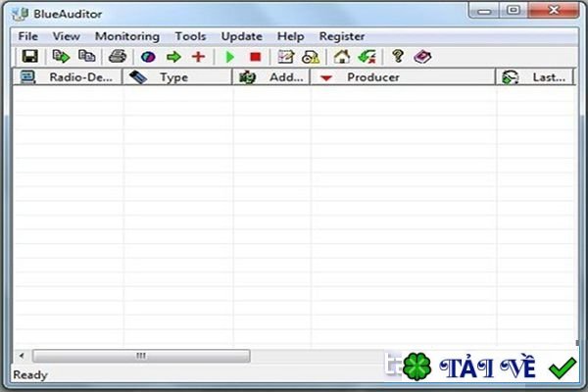Click the BlueAuditor title bar app icon
Image resolution: width=588 pixels, height=392 pixels.
[x=20, y=14]
